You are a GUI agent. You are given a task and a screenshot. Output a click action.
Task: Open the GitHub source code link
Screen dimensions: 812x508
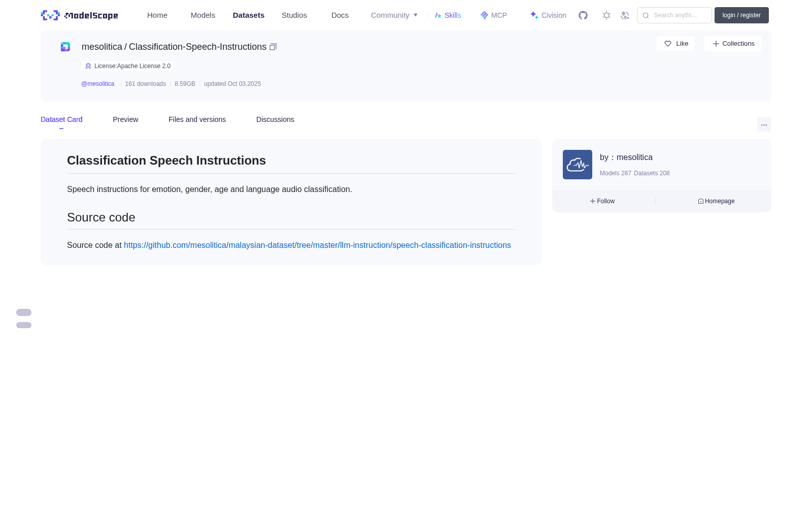(x=317, y=245)
